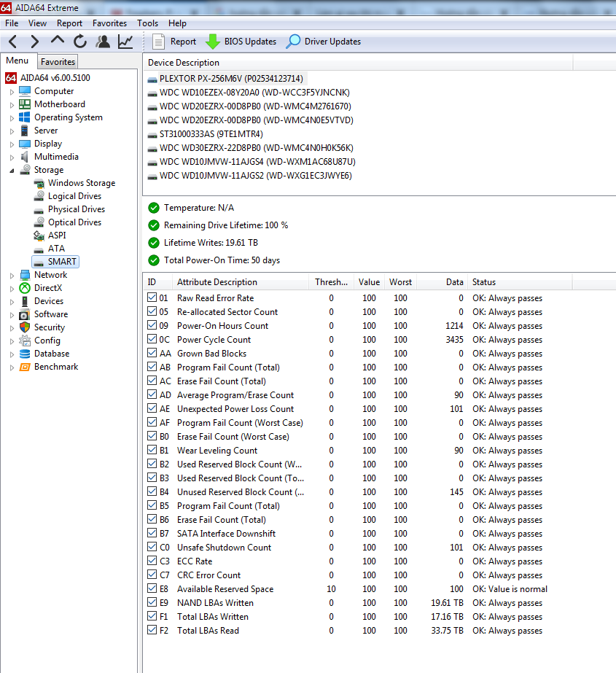Toggle Total LBAs Read checkbox

[152, 630]
